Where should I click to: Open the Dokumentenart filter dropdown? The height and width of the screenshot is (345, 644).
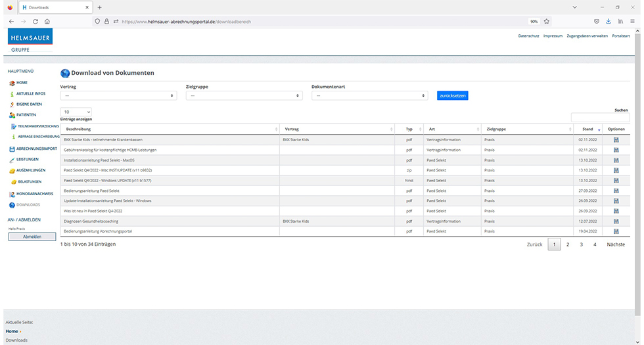pyautogui.click(x=369, y=96)
